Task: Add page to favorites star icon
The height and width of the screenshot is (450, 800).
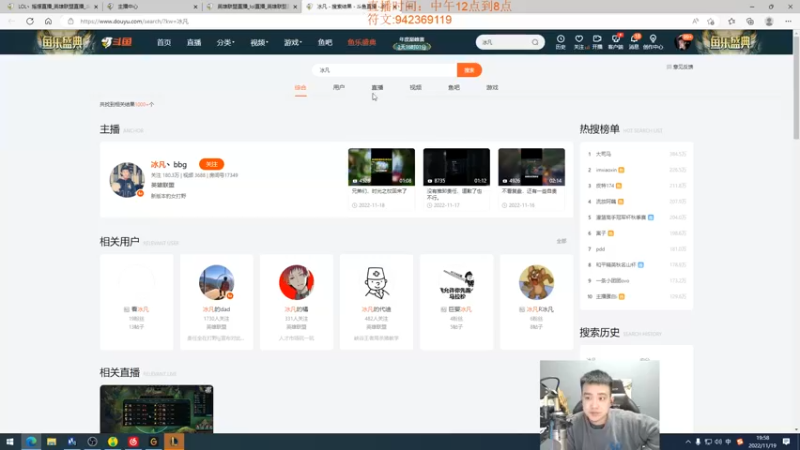Action: coord(711,21)
